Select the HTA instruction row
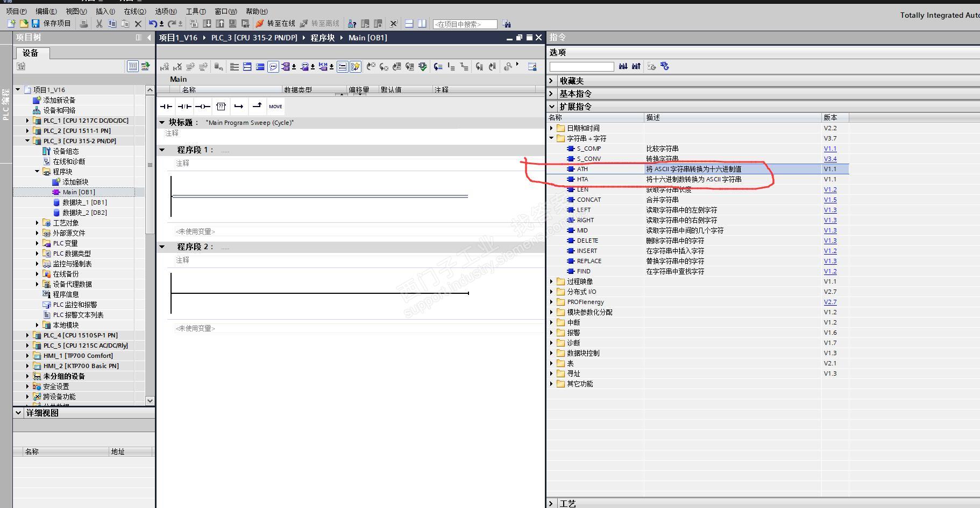The width and height of the screenshot is (980, 508). (x=698, y=179)
